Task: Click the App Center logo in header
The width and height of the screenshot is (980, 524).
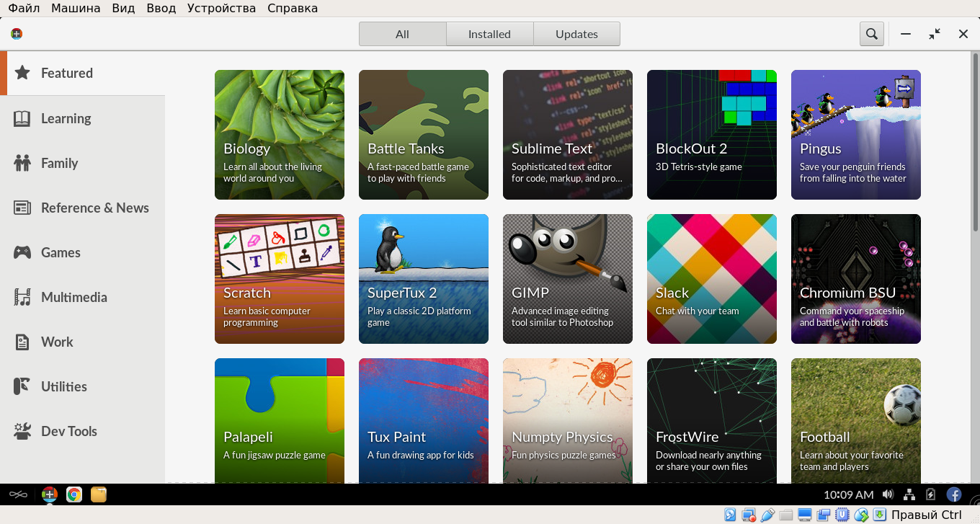Action: (17, 34)
